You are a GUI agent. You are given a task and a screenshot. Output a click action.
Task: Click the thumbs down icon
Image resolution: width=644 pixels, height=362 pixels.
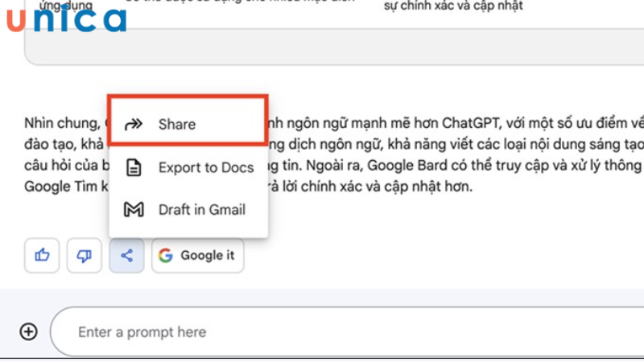tap(85, 255)
